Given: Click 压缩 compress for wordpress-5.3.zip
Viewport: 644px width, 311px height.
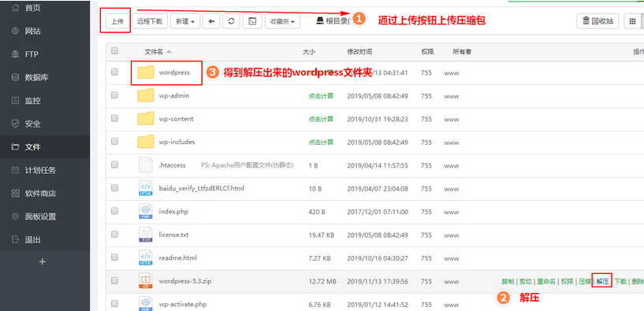Looking at the screenshot, I should 584,281.
